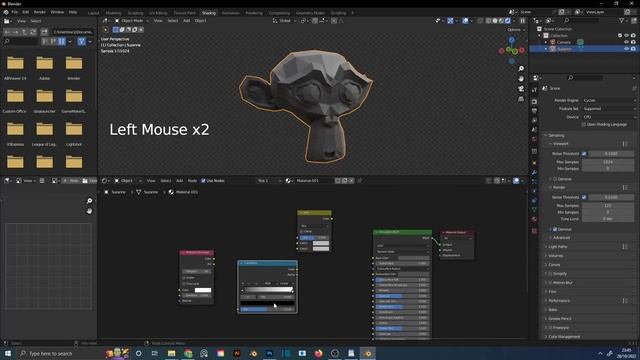Click the viewport Max Samples field
This screenshot has width=640, height=360.
pos(608,162)
